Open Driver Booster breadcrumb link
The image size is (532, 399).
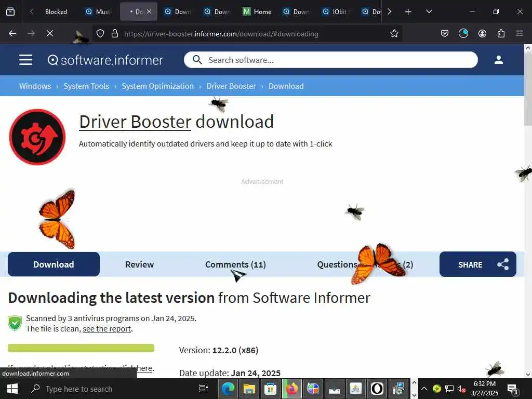(231, 86)
